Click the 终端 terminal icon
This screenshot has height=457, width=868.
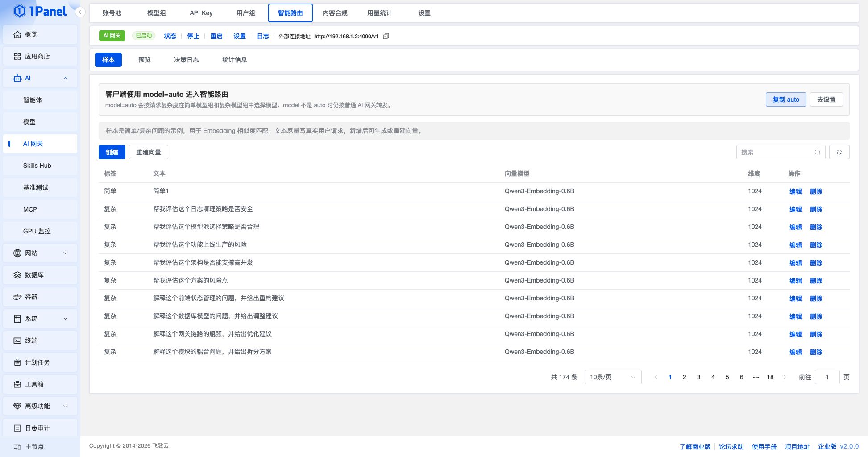tap(17, 341)
